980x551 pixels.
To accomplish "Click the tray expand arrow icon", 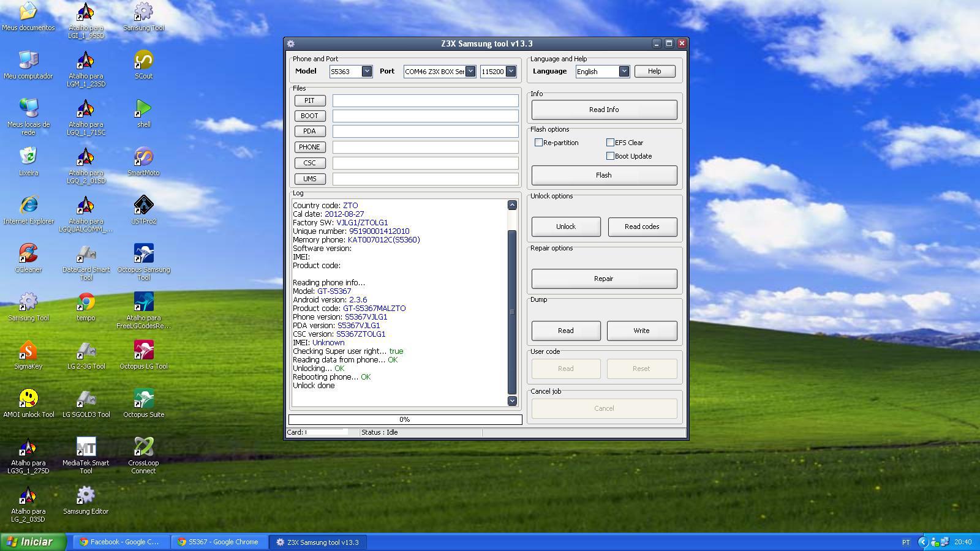I will click(922, 542).
